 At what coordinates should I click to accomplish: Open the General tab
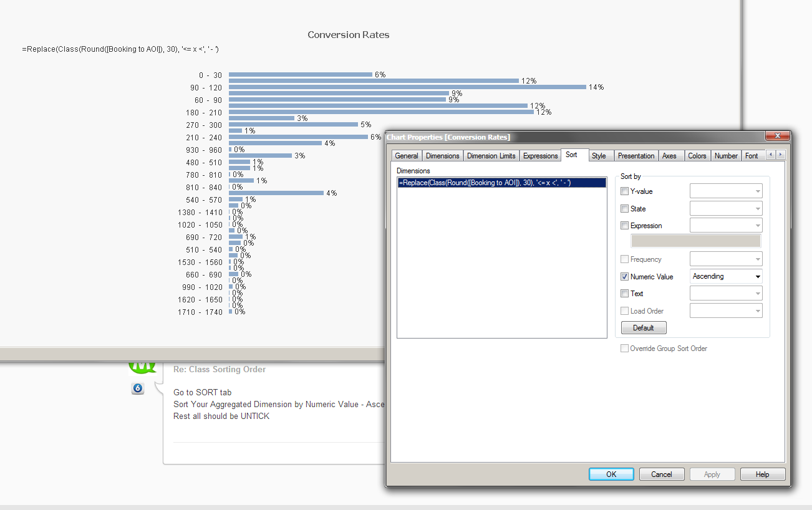point(407,156)
